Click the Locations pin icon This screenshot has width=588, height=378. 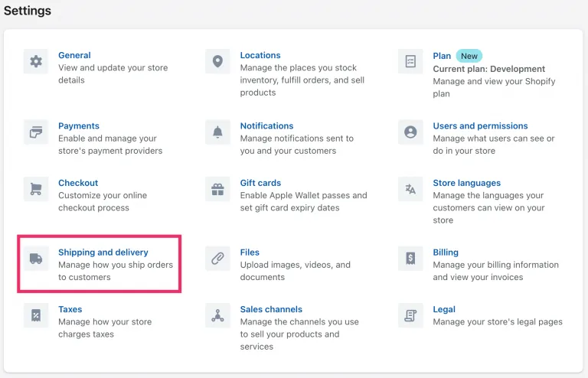point(217,61)
